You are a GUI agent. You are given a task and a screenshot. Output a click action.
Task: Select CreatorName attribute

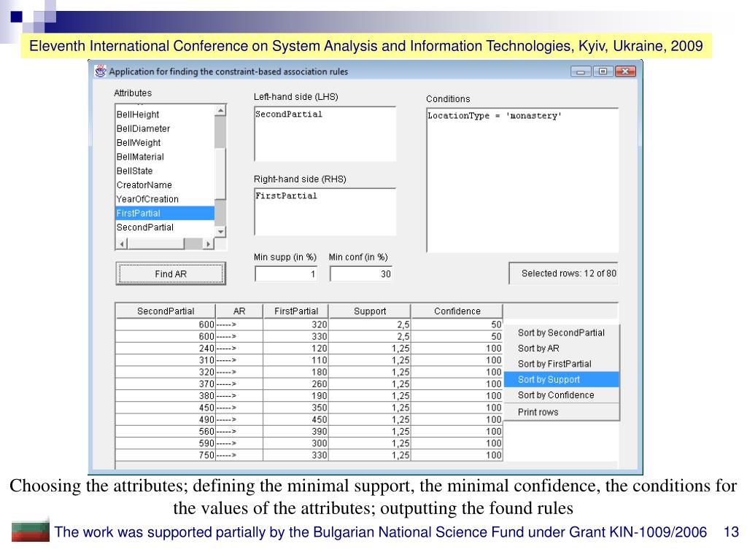click(165, 184)
